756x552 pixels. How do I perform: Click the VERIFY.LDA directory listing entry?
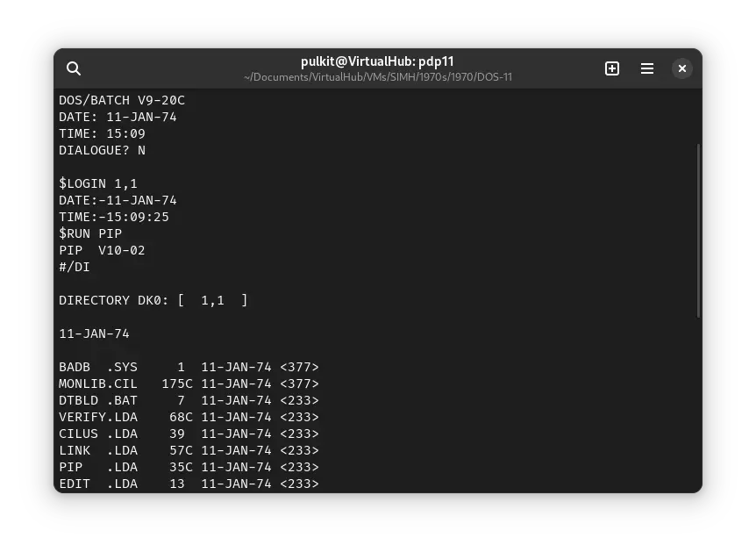(x=189, y=417)
